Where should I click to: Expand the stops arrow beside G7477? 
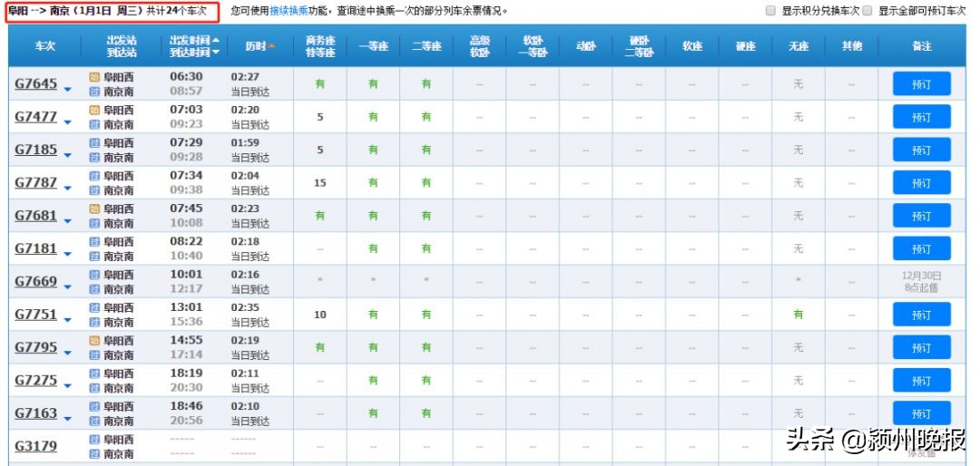(67, 123)
